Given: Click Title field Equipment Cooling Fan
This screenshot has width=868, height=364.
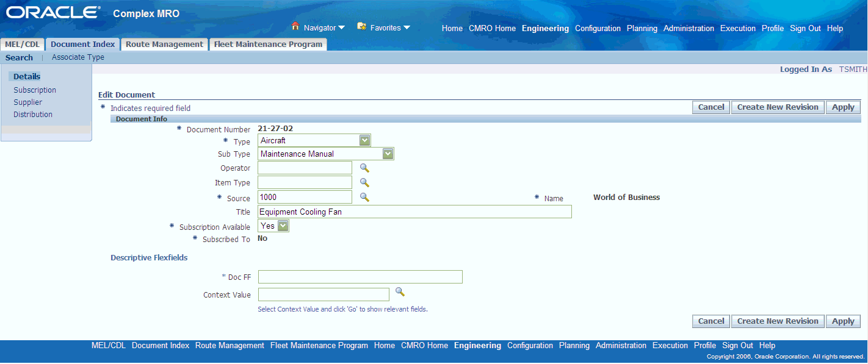Looking at the screenshot, I should [x=415, y=212].
